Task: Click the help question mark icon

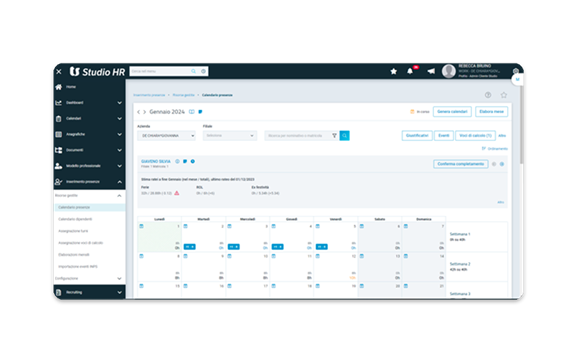Action: coord(488,95)
